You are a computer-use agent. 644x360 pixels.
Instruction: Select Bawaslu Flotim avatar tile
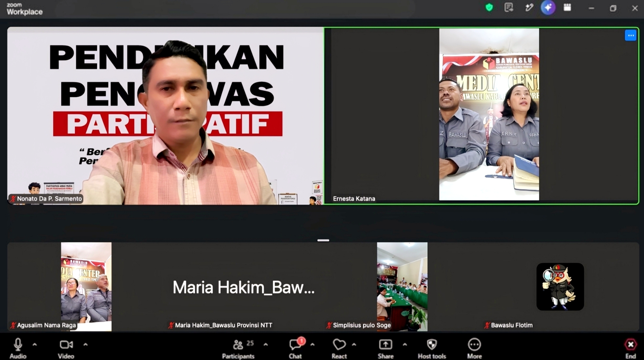(x=560, y=287)
